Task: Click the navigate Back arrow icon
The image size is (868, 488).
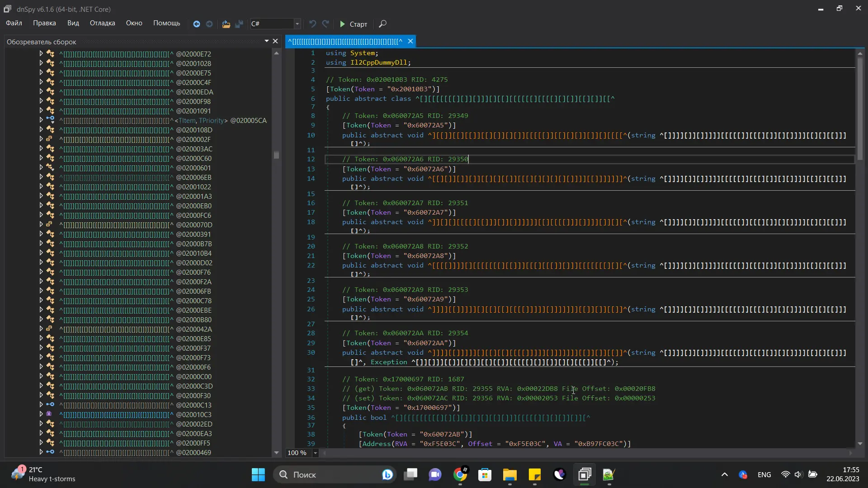Action: 197,24
